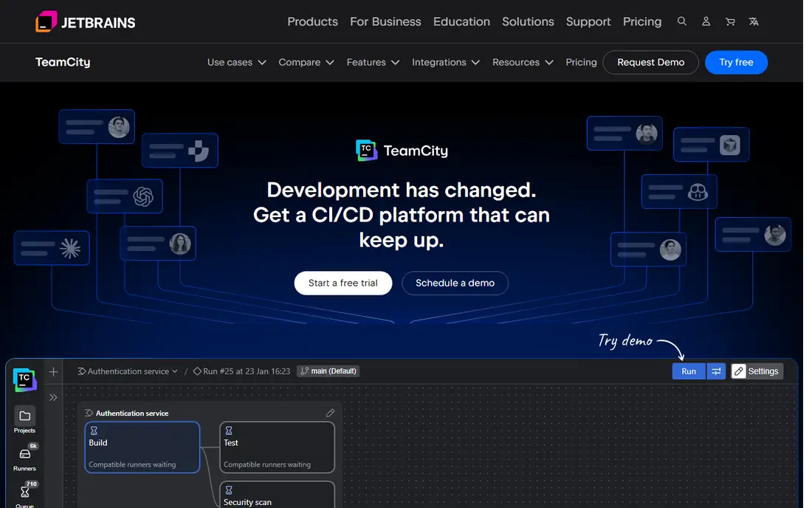Click the Settings pencil icon
Screen dimensions: 812x508
(739, 371)
